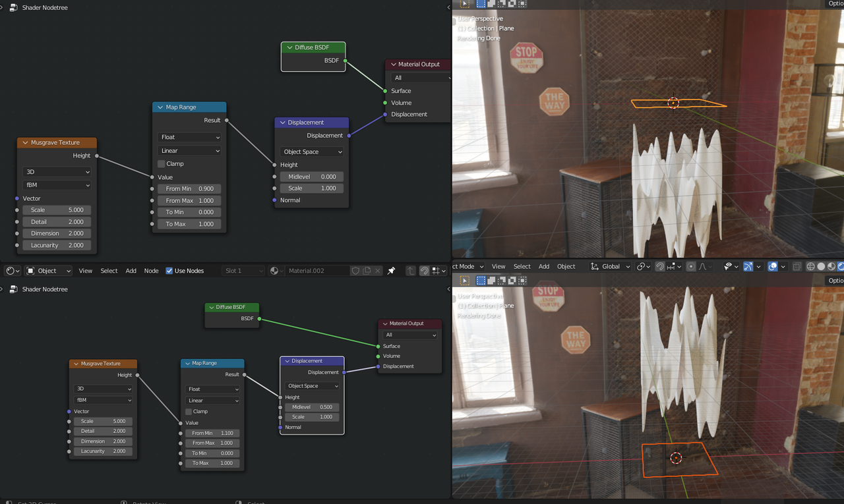Click From Min 1.100 field in lower Map Range
This screenshot has height=504, width=844.
pos(212,433)
